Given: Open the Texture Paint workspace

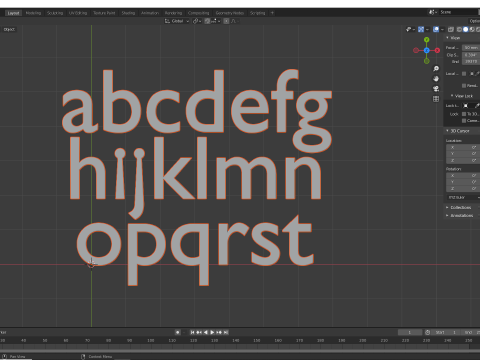Looking at the screenshot, I should 104,13.
